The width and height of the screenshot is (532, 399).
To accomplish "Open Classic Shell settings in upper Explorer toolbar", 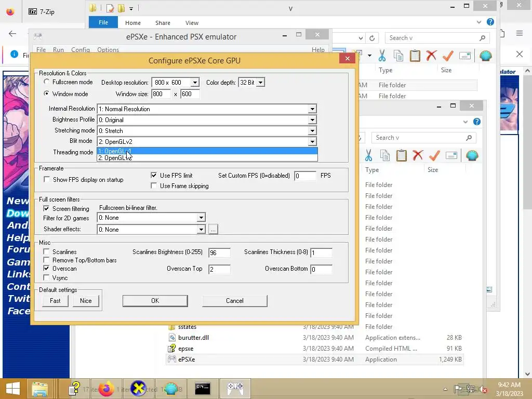I will point(486,55).
